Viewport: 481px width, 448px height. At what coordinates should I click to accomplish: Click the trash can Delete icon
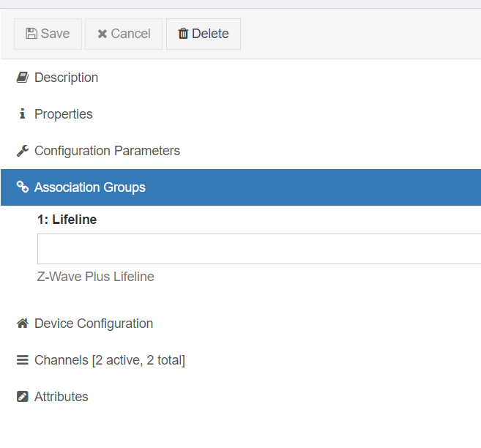183,34
